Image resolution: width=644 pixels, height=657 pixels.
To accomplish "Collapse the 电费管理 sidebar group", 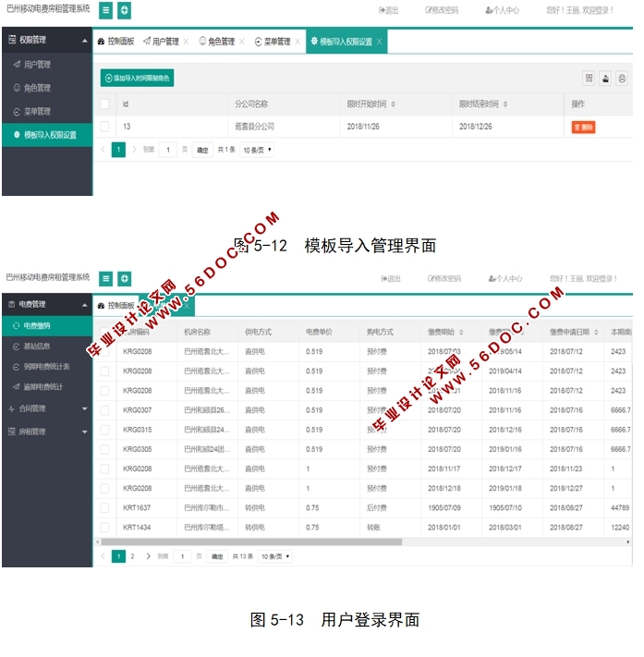I will click(x=47, y=305).
